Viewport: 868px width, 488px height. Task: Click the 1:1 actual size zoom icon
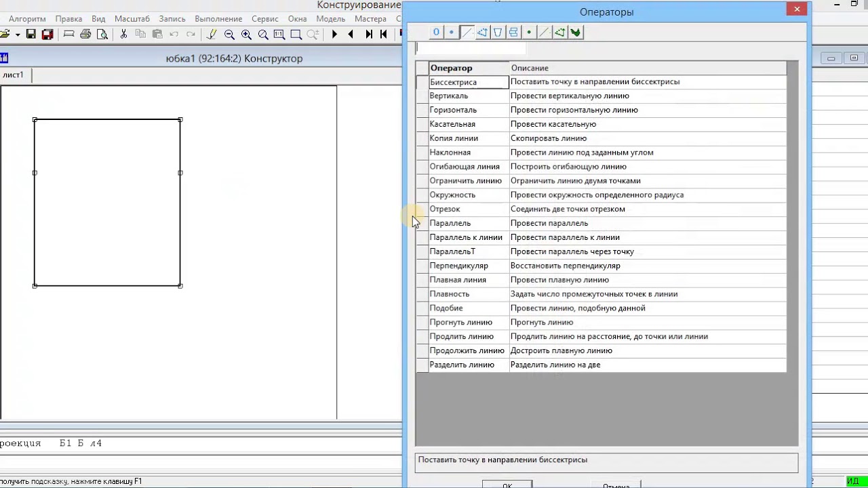click(x=279, y=34)
